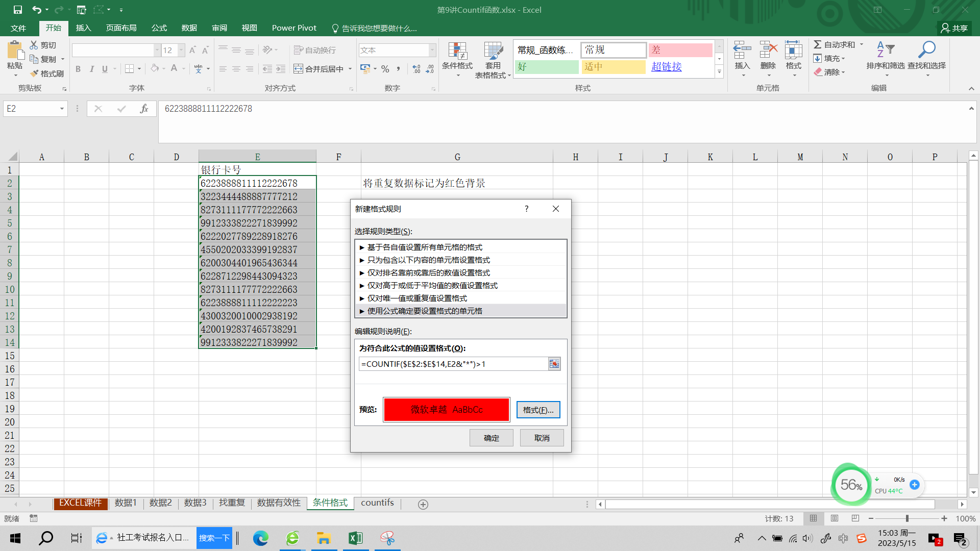The height and width of the screenshot is (551, 980).
Task: Open Excel from the Windows taskbar
Action: coord(355,538)
